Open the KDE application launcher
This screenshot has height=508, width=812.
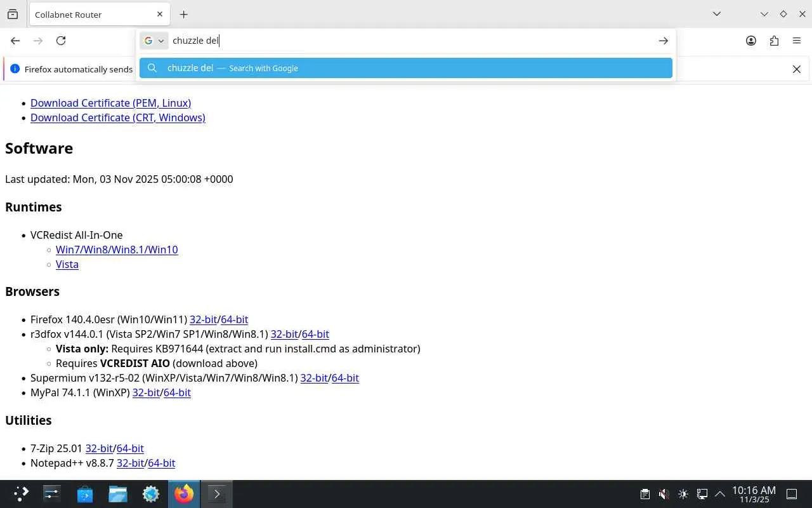(21, 493)
